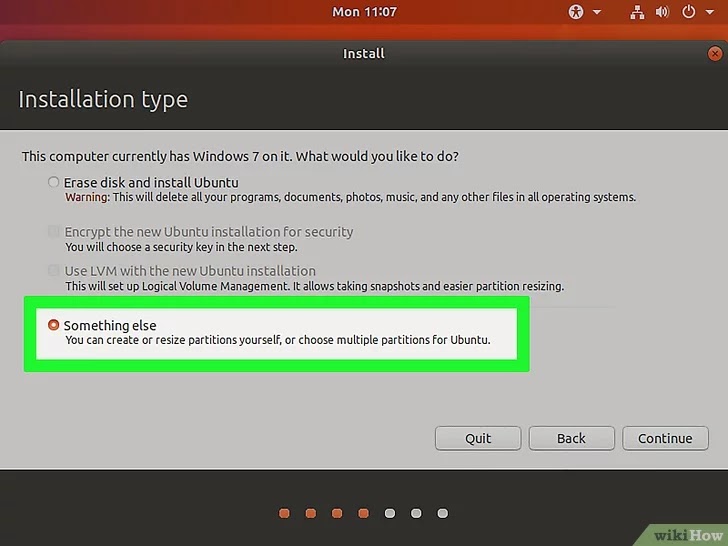The image size is (728, 546).
Task: Click the Continue button
Action: tap(665, 438)
